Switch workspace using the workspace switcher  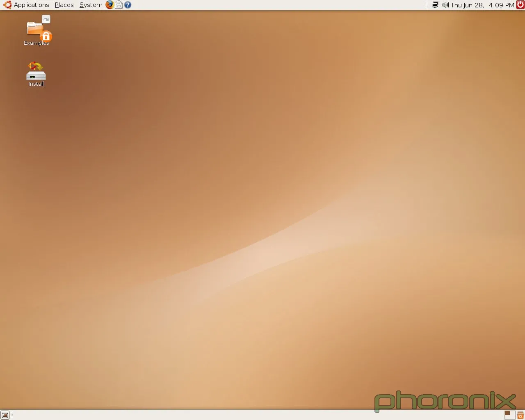pos(510,415)
